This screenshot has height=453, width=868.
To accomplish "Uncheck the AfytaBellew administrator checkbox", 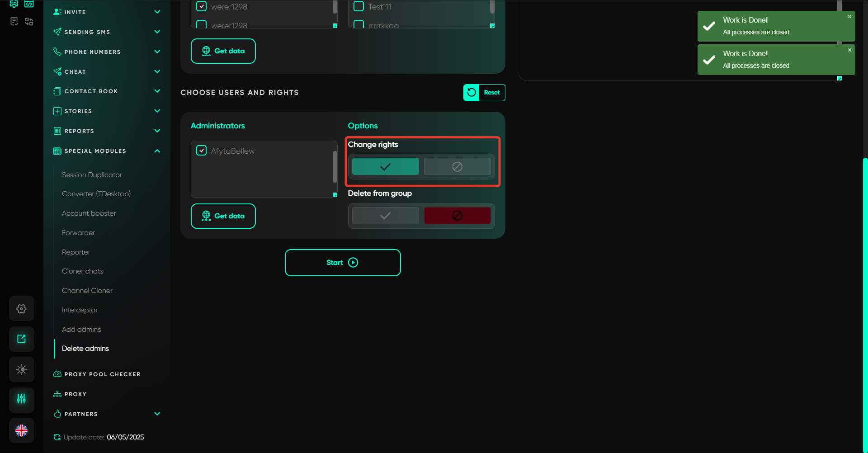I will 202,151.
